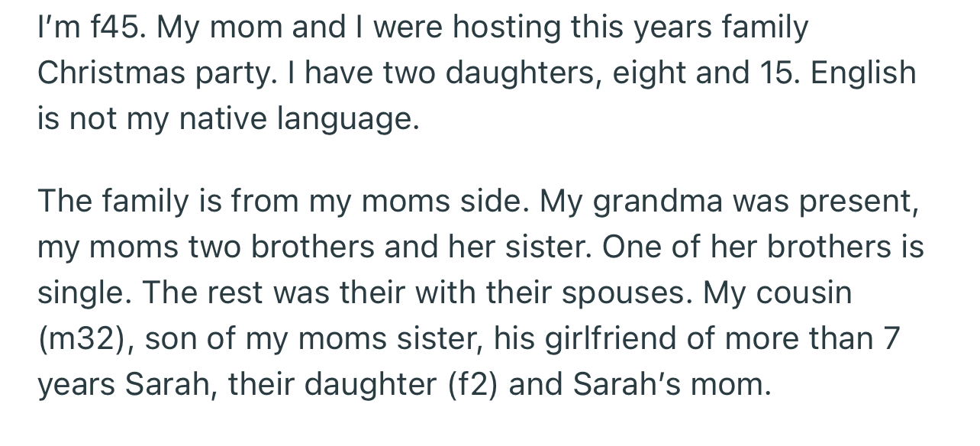The image size is (980, 446).
Task: Click the word "English"
Action: [863, 73]
